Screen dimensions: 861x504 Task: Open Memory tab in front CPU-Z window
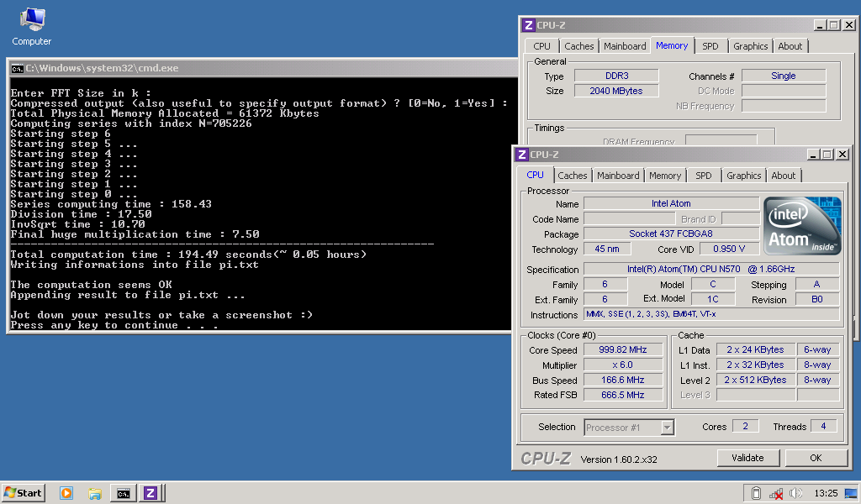tap(665, 176)
